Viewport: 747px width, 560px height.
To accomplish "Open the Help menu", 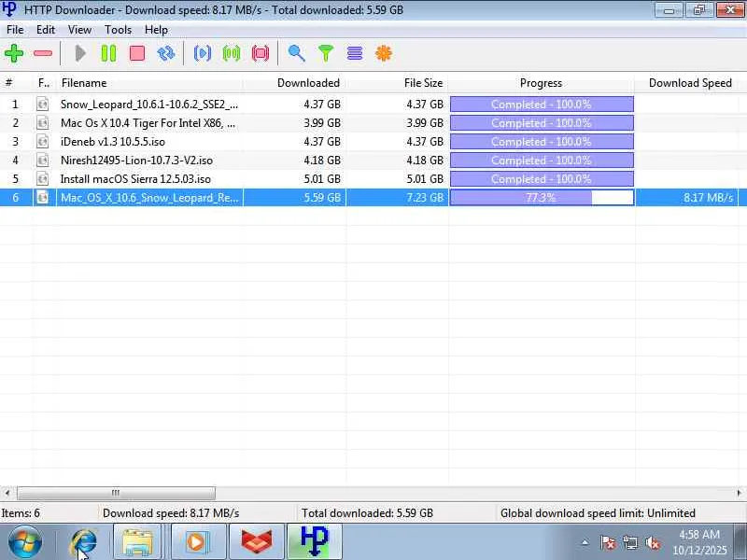I will (156, 30).
